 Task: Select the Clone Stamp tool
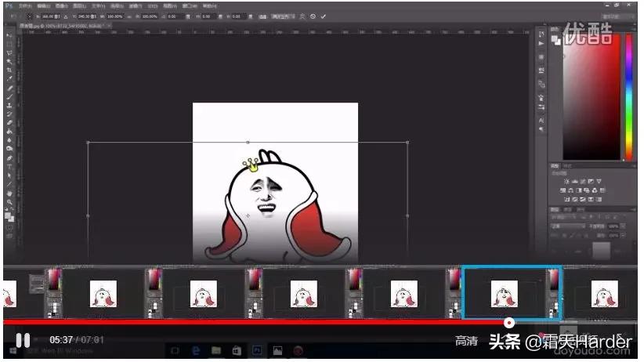pos(9,105)
